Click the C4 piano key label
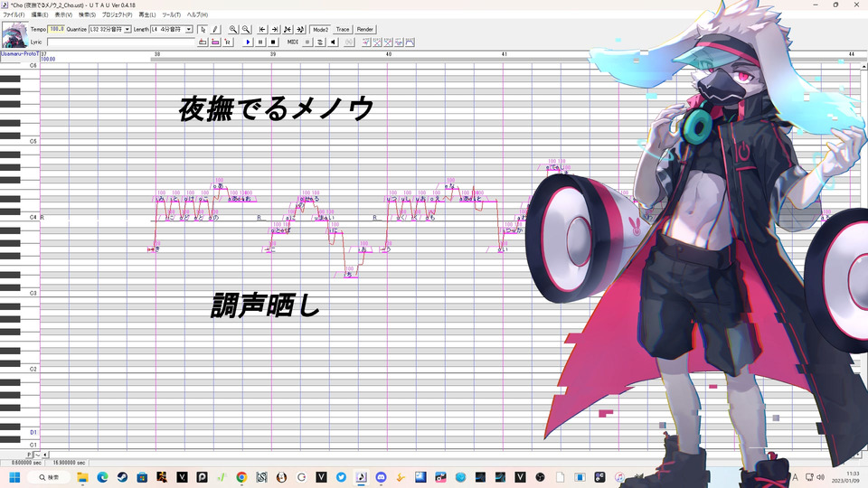The width and height of the screenshot is (868, 488). 33,218
